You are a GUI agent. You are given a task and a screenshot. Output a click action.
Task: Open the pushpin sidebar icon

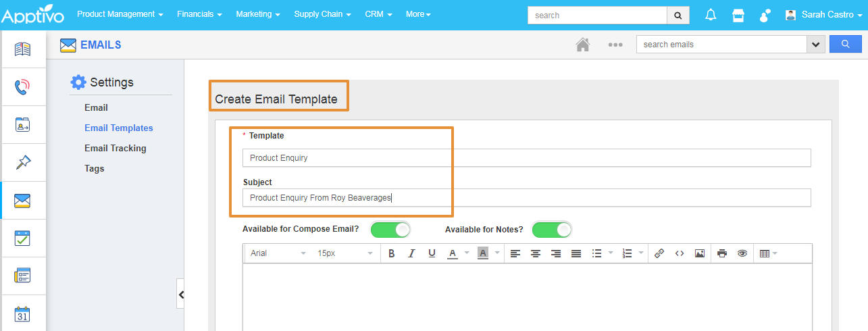coord(23,162)
